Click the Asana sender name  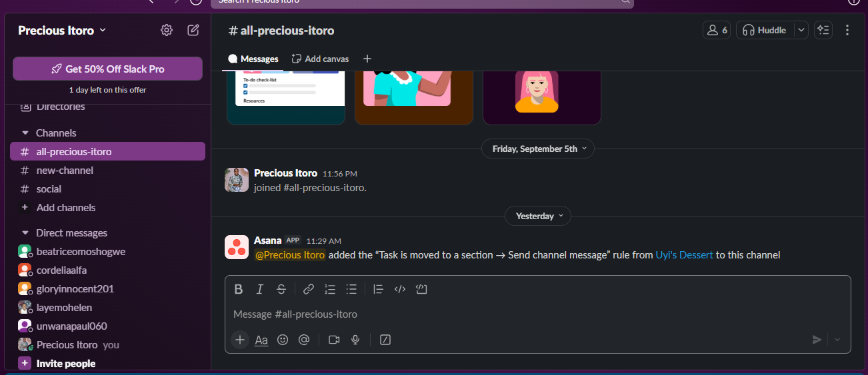(x=267, y=240)
